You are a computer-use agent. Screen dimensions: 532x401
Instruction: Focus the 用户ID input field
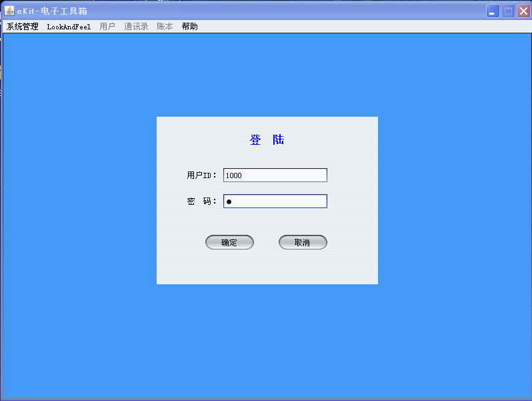coord(275,175)
